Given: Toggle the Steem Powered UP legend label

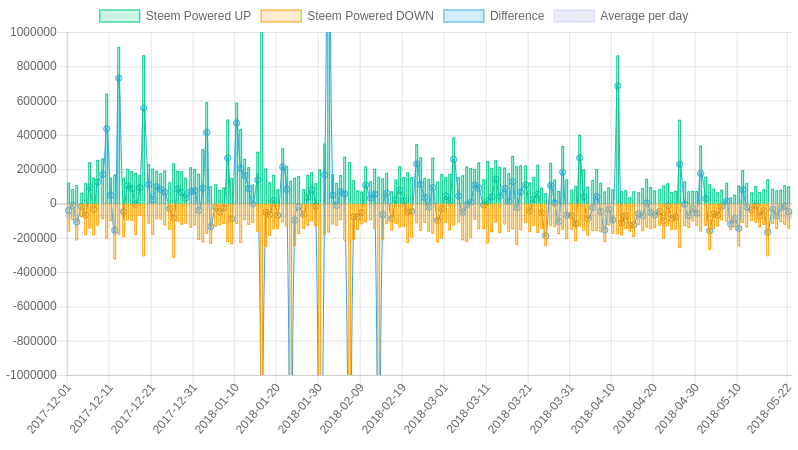Looking at the screenshot, I should [x=198, y=16].
